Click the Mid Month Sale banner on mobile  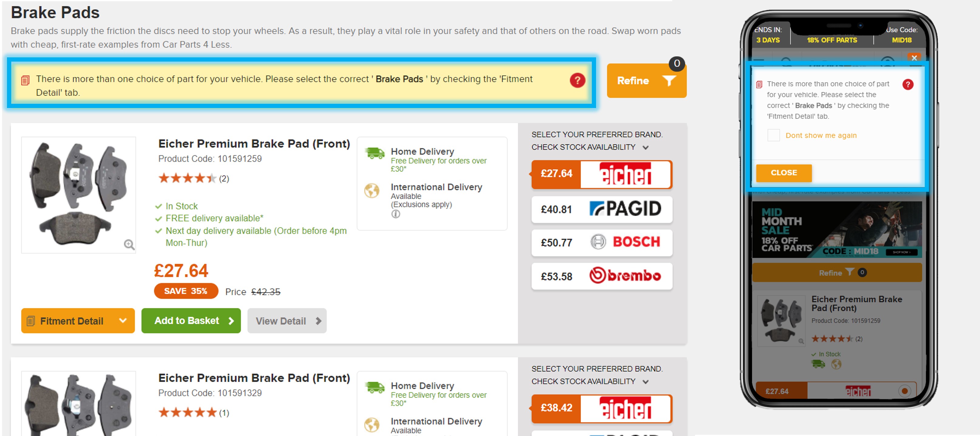836,229
